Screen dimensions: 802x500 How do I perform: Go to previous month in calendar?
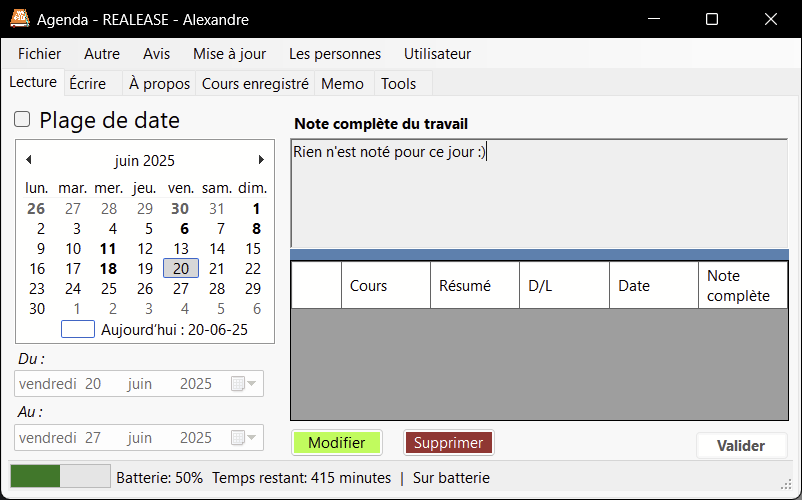click(28, 160)
